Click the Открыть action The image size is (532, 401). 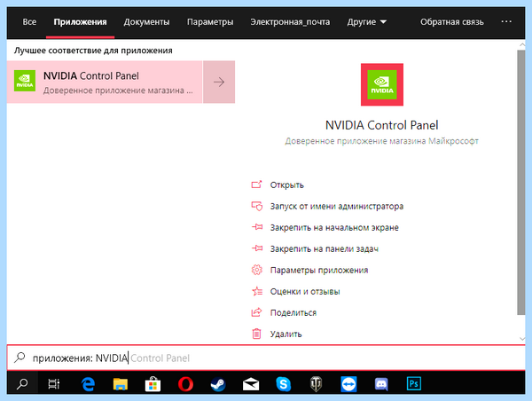tap(286, 185)
